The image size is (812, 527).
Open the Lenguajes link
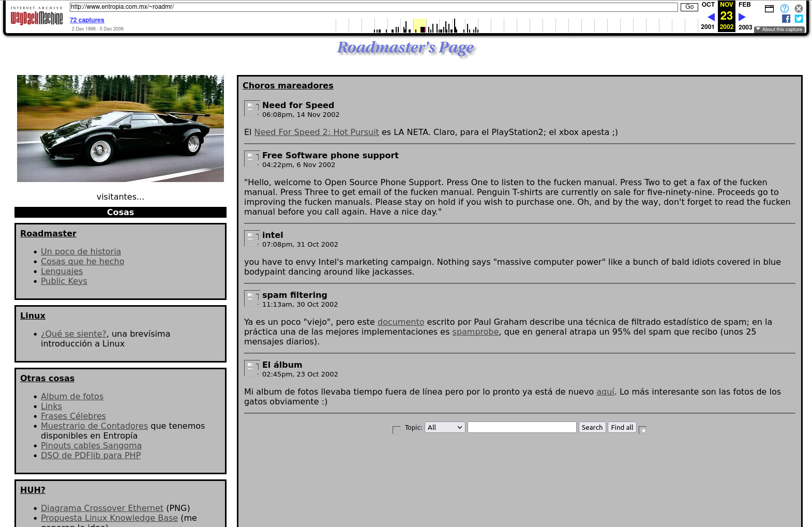pyautogui.click(x=62, y=271)
